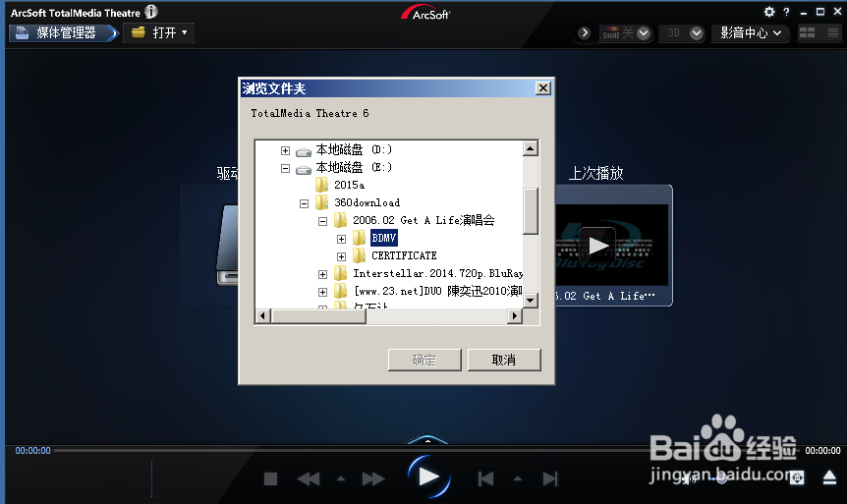The image size is (847, 504).
Task: Play the 上次播放 Get A Life thumbnail
Action: 598,246
